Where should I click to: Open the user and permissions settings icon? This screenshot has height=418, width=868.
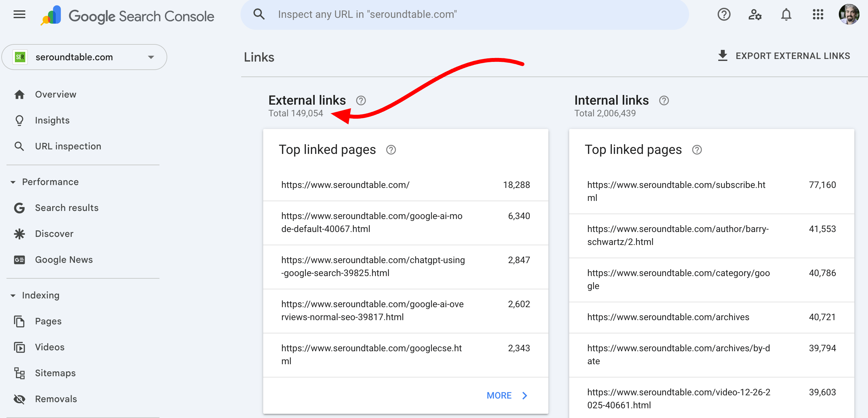(x=755, y=15)
